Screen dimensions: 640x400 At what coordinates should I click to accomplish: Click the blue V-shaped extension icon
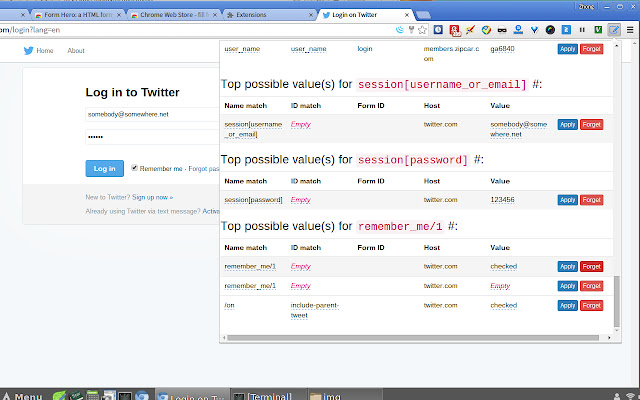point(534,30)
